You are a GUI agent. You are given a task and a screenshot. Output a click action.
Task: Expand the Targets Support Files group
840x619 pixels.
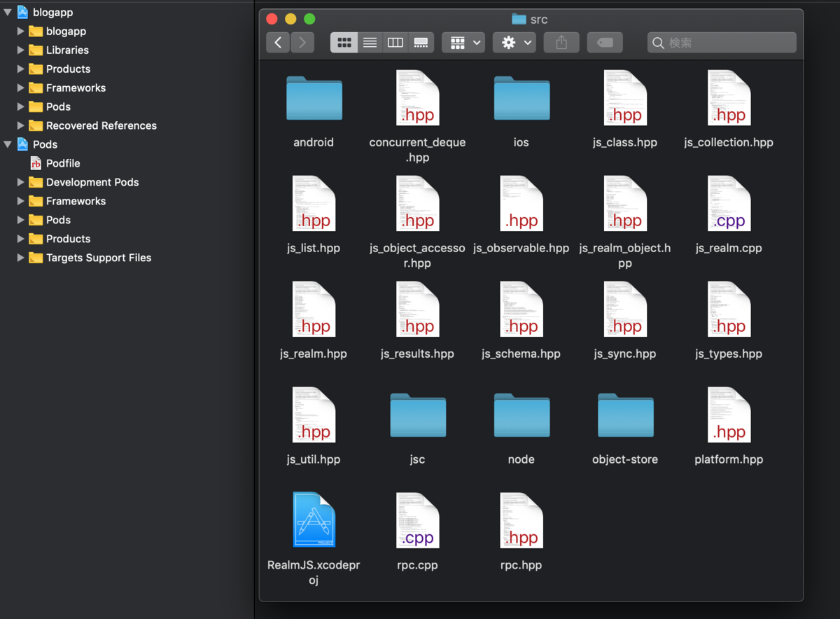pyautogui.click(x=21, y=258)
